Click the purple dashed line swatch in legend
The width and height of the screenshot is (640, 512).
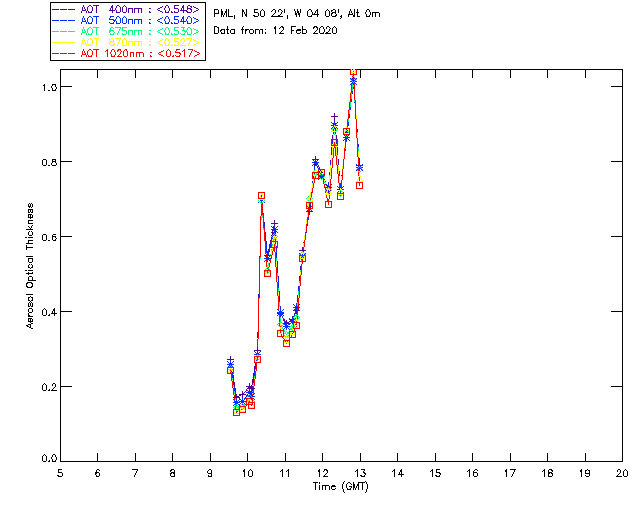click(64, 9)
